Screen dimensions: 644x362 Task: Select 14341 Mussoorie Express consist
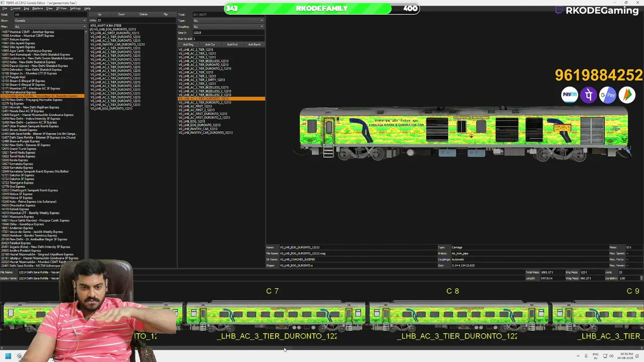(18, 217)
